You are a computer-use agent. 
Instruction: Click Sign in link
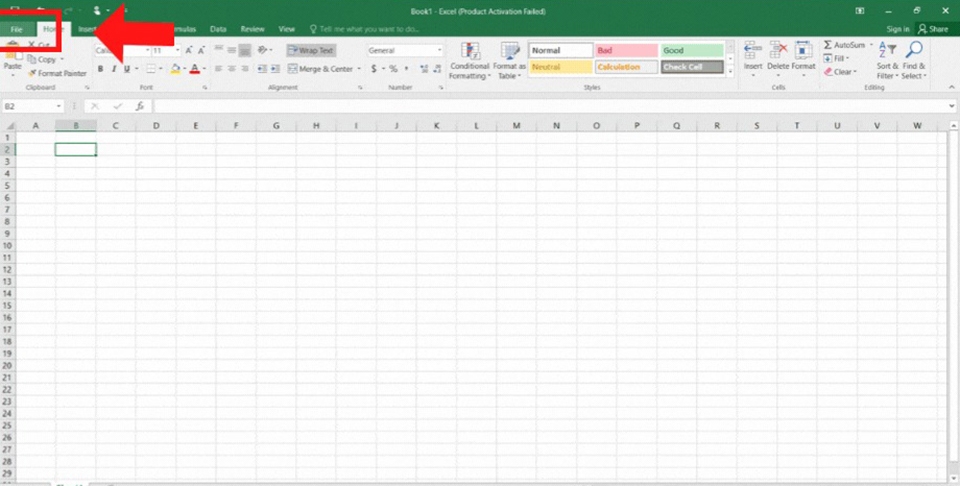coord(898,29)
